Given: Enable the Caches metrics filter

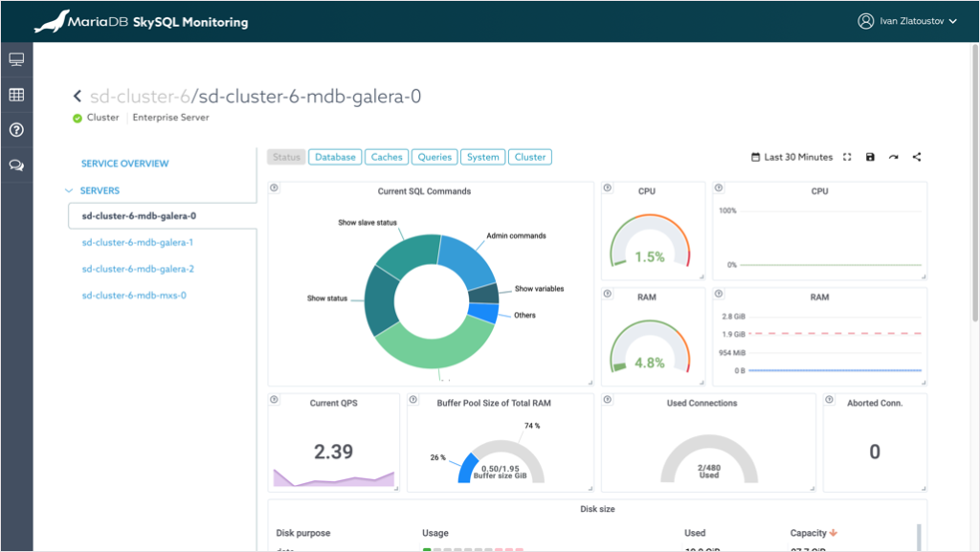Looking at the screenshot, I should 386,156.
